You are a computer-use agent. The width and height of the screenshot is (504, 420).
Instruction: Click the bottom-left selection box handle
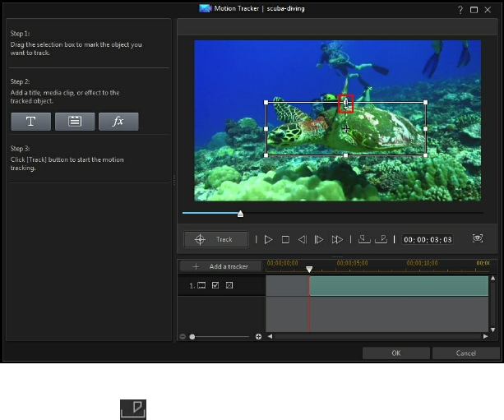(x=266, y=155)
